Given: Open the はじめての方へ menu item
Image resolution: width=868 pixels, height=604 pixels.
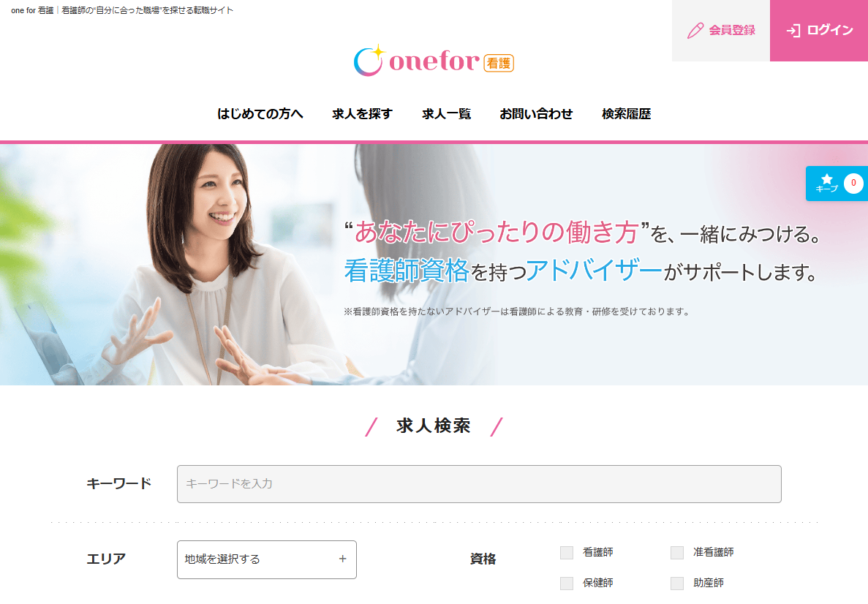Looking at the screenshot, I should (x=260, y=113).
